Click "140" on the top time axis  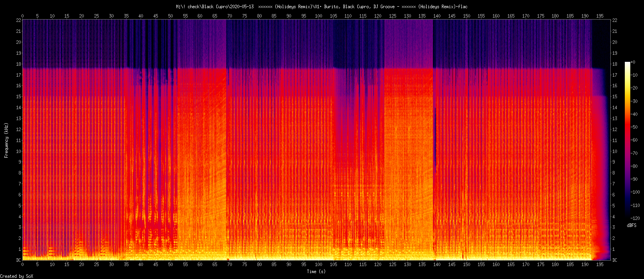pyautogui.click(x=437, y=16)
